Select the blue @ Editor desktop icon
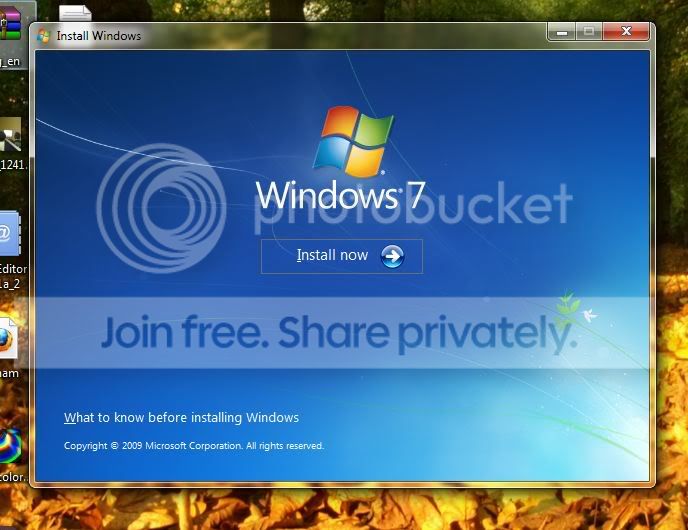 10,233
